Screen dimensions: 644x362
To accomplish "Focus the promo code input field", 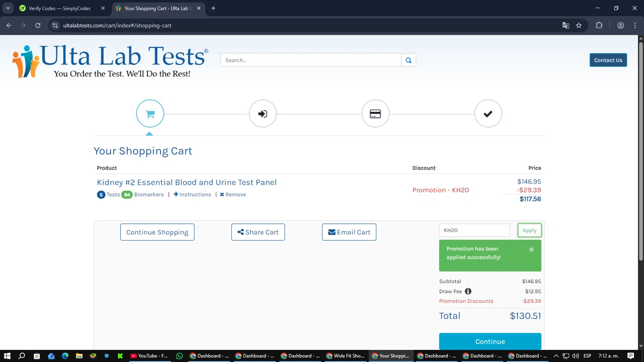I will pyautogui.click(x=474, y=230).
